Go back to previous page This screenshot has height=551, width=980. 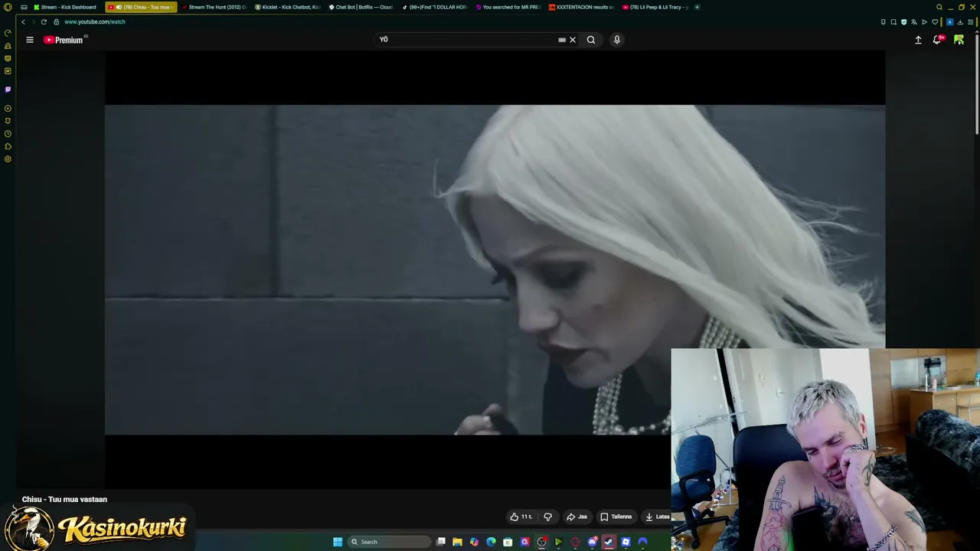point(23,21)
